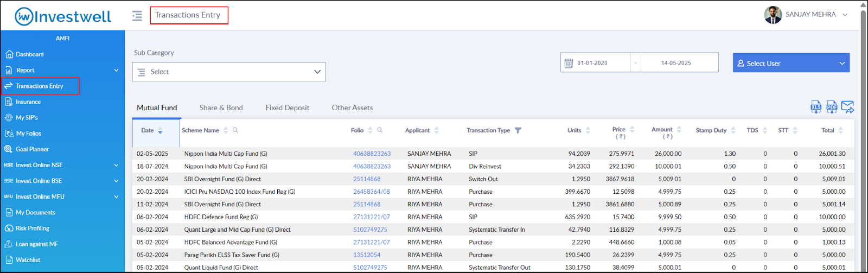Click the AMFI label in sidebar
This screenshot has height=273, width=868.
tap(62, 38)
